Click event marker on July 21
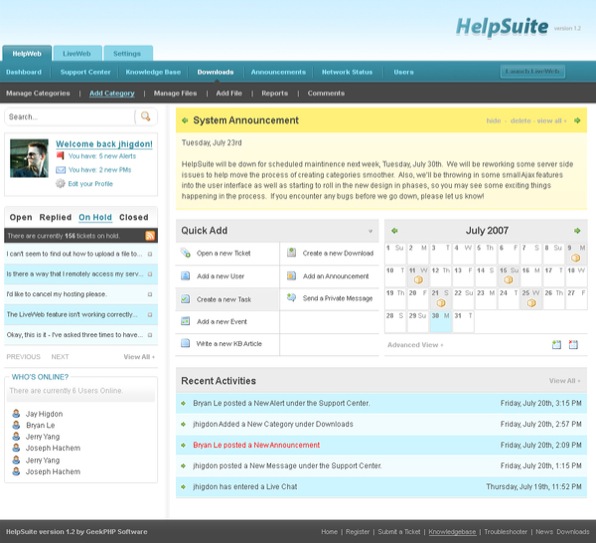 [x=441, y=303]
